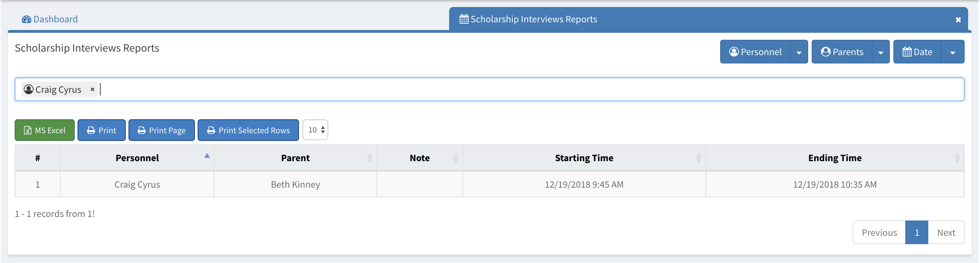
Task: Sort by the Note column
Action: (x=419, y=158)
